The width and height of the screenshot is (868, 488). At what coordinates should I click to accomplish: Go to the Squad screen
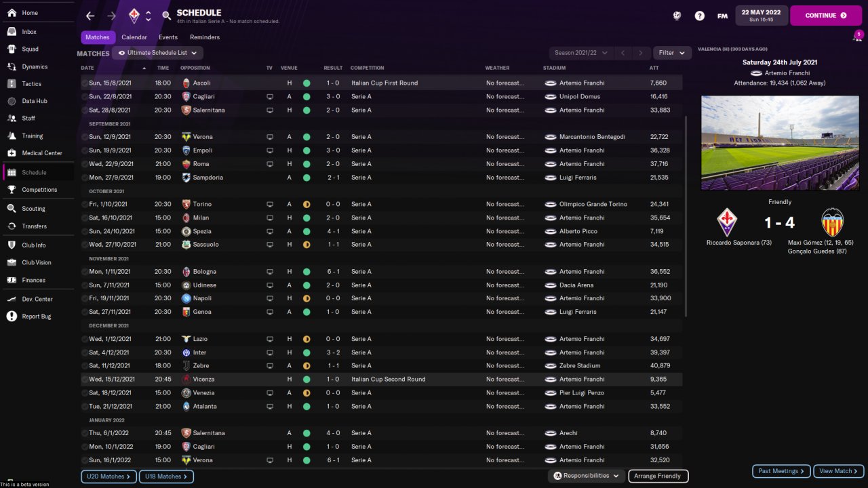point(37,49)
